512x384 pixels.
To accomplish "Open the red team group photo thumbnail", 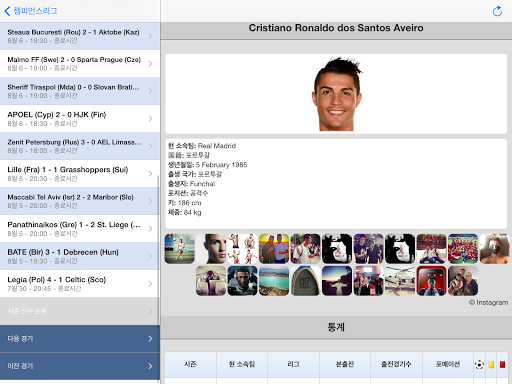I will [x=463, y=249].
